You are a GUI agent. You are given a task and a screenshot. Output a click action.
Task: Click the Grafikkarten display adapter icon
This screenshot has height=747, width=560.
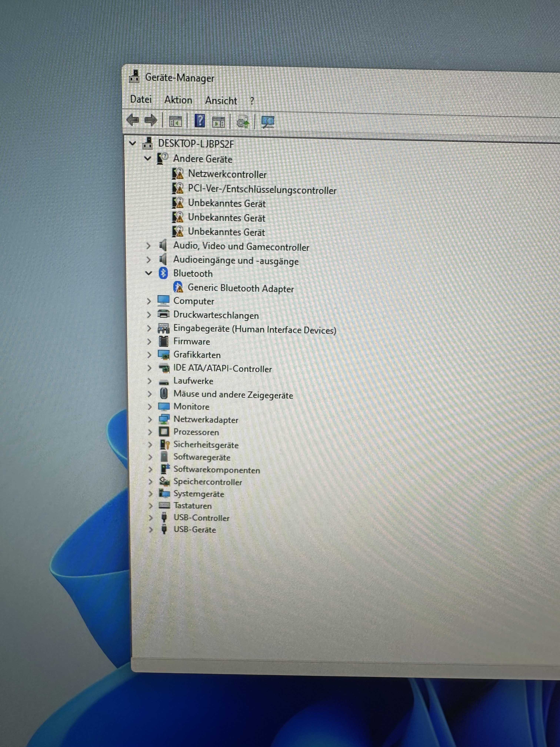(x=164, y=355)
